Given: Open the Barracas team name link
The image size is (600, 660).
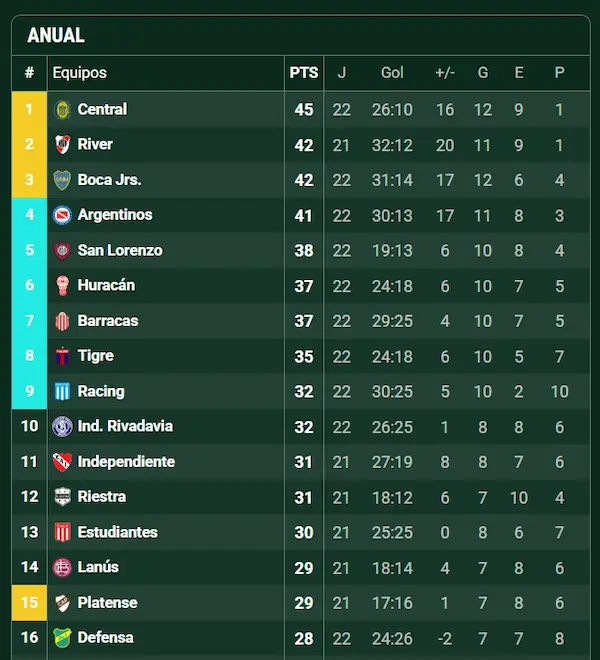Looking at the screenshot, I should tap(108, 321).
